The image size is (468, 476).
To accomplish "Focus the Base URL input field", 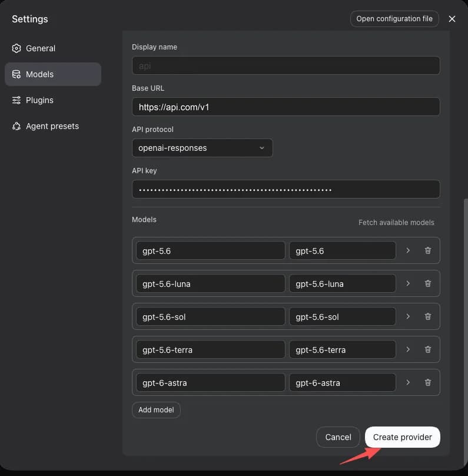I will point(286,107).
